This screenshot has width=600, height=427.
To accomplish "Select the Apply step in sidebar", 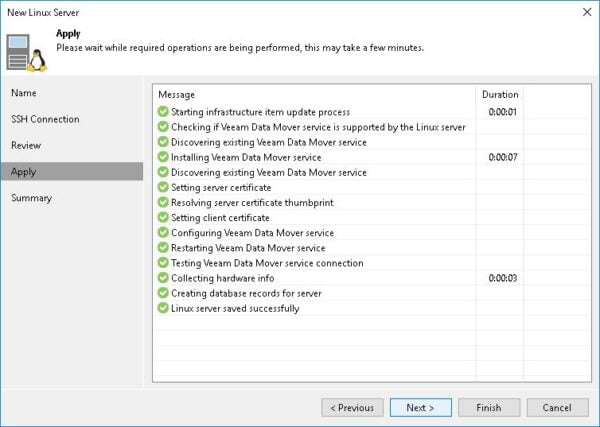I will (x=24, y=172).
